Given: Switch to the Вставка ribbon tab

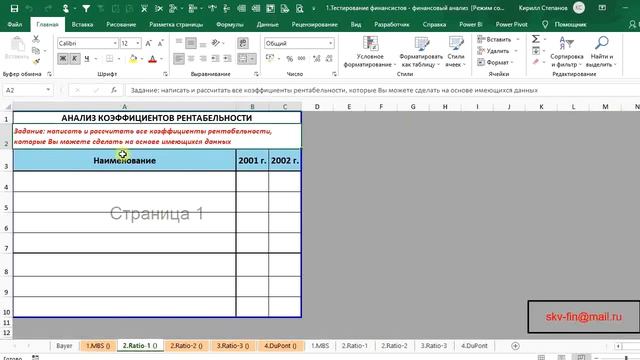Looking at the screenshot, I should [82, 24].
